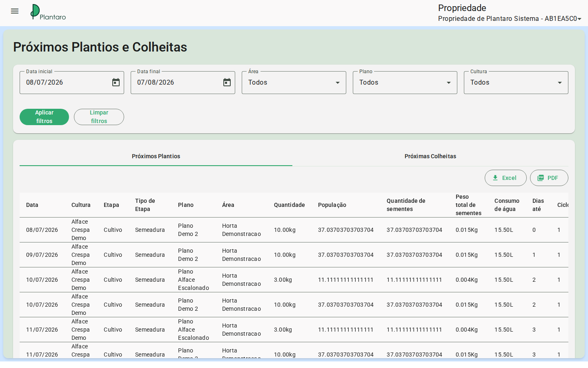Clear filters with Limpar filtros
The height and width of the screenshot is (368, 588).
[x=99, y=117]
